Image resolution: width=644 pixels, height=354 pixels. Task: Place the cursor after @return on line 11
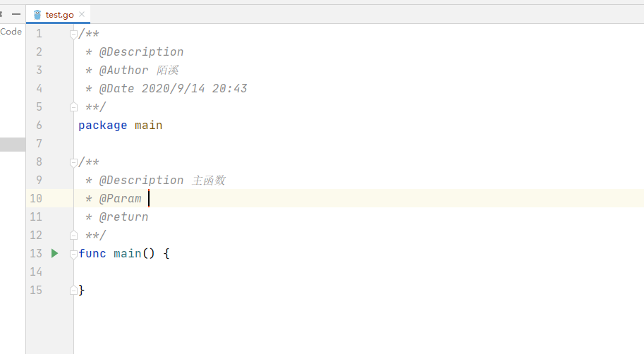click(x=149, y=217)
